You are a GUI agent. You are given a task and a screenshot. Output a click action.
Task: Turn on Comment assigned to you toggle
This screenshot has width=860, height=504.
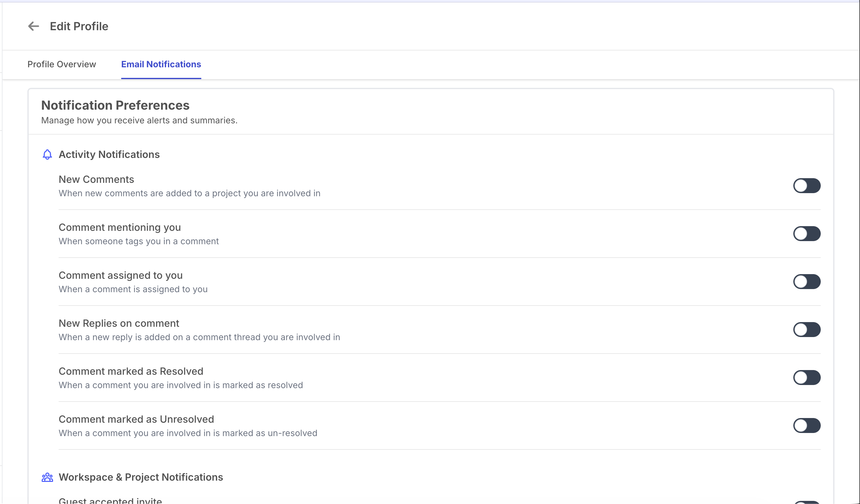coord(806,282)
